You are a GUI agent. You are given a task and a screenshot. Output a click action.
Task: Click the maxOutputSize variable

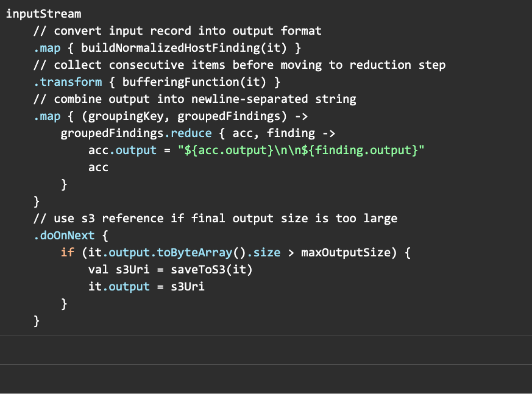click(349, 252)
